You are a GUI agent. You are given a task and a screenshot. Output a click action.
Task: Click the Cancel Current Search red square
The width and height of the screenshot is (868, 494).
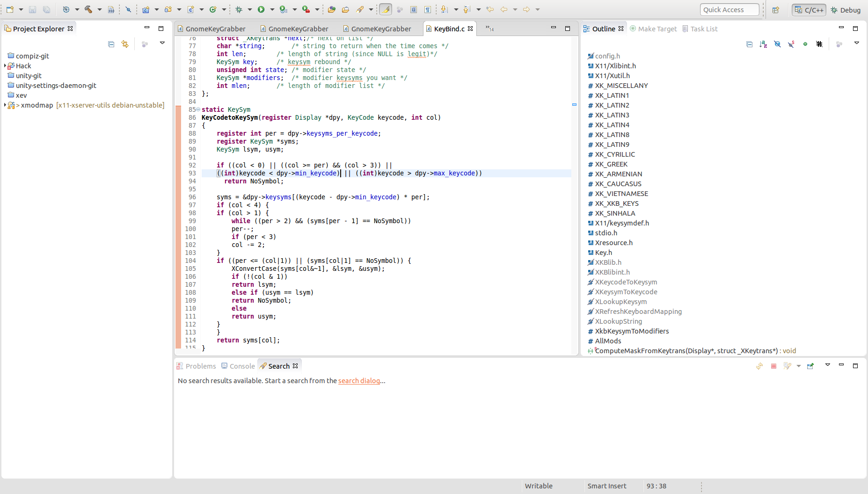pos(773,366)
